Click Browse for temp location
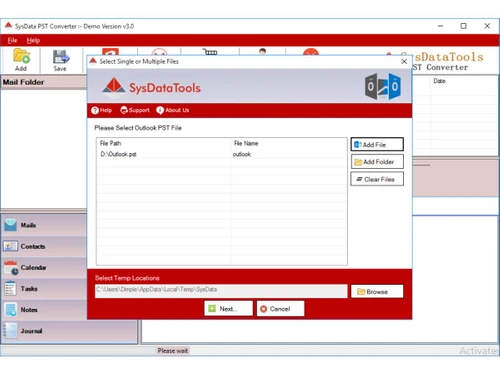Screen dimensions: 500x375 click(x=377, y=292)
